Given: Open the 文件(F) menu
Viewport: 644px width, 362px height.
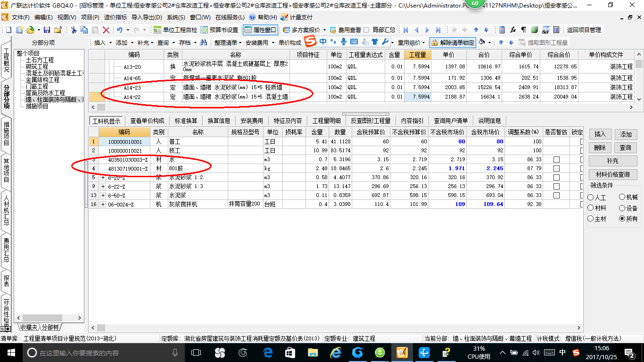Looking at the screenshot, I should click(x=20, y=17).
